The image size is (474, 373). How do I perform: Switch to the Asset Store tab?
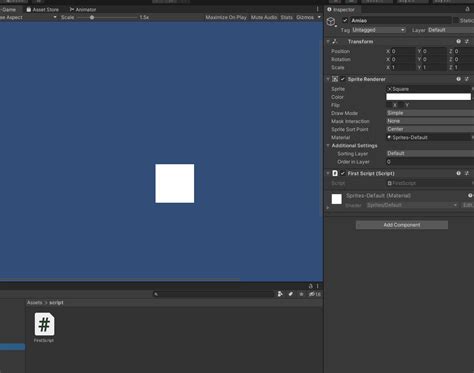[42, 9]
